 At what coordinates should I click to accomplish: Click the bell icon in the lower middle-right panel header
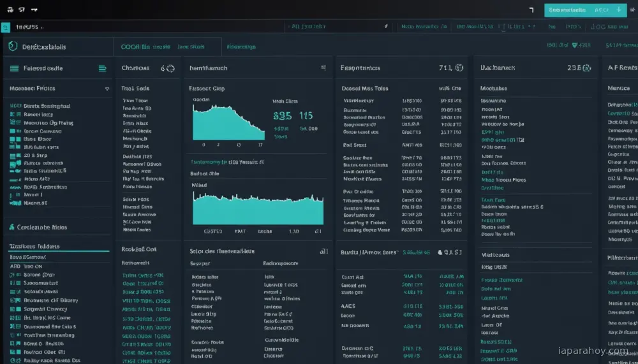[440, 252]
